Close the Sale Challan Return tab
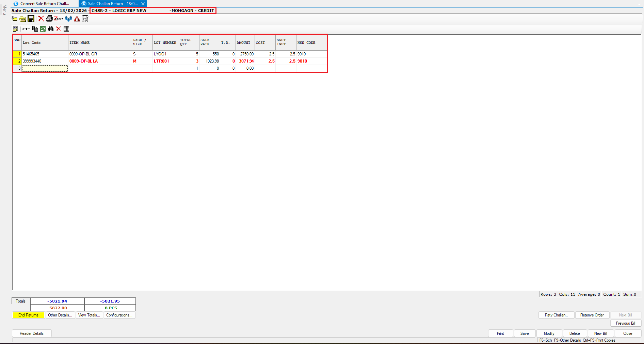 coord(143,4)
